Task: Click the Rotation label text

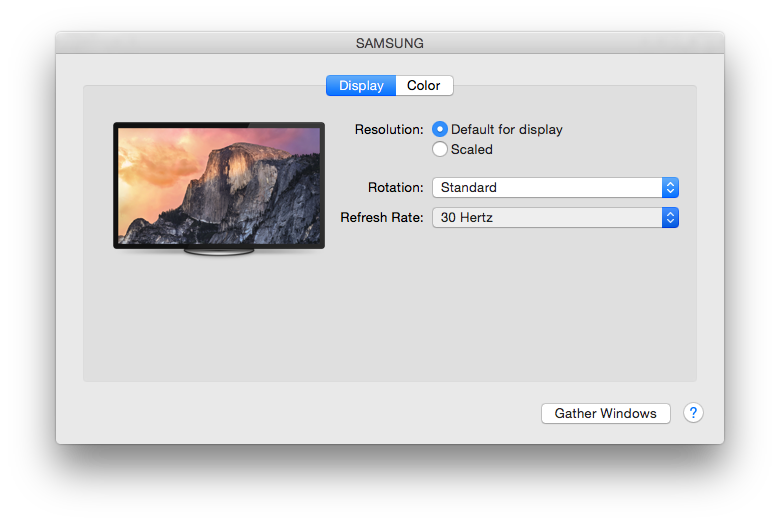Action: click(395, 188)
